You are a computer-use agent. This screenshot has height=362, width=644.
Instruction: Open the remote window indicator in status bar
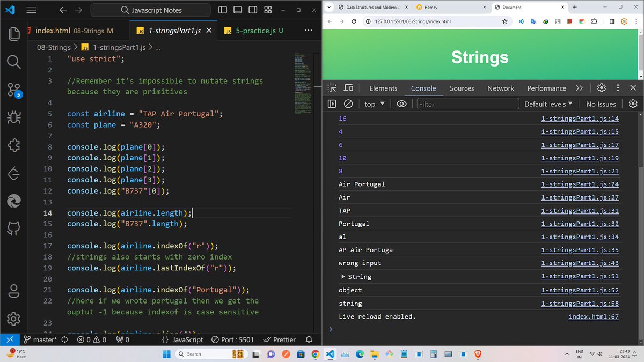point(9,339)
